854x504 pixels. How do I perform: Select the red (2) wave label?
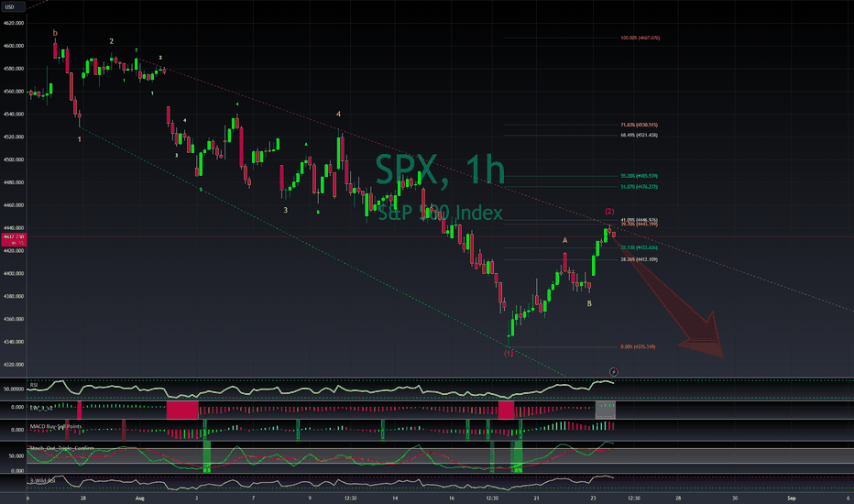coord(609,211)
